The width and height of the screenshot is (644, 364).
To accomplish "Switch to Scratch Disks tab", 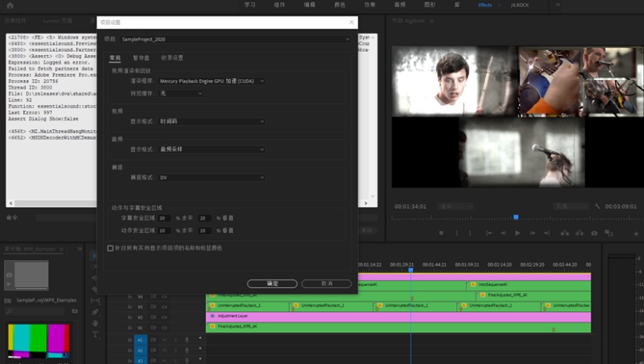I will click(x=141, y=57).
